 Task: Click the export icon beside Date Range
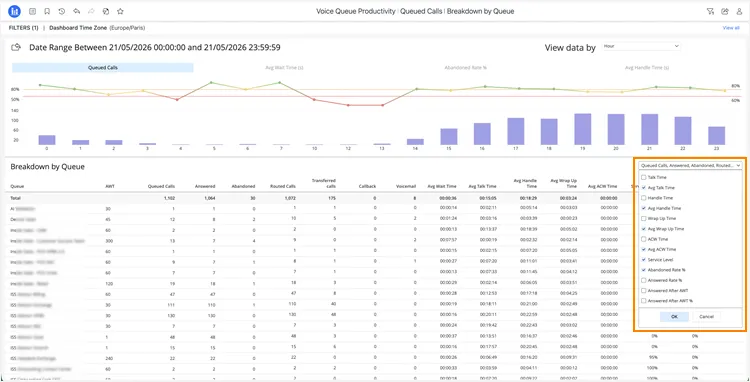tap(17, 47)
